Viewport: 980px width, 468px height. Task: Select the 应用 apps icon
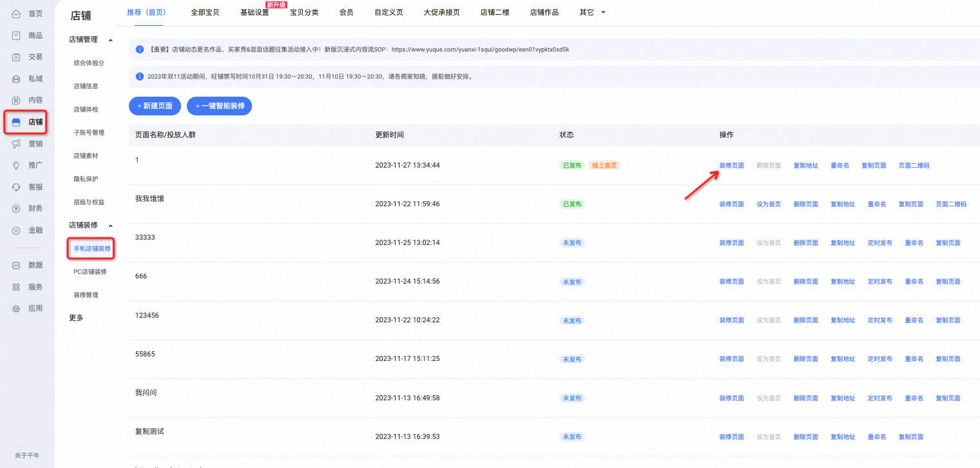pos(16,308)
